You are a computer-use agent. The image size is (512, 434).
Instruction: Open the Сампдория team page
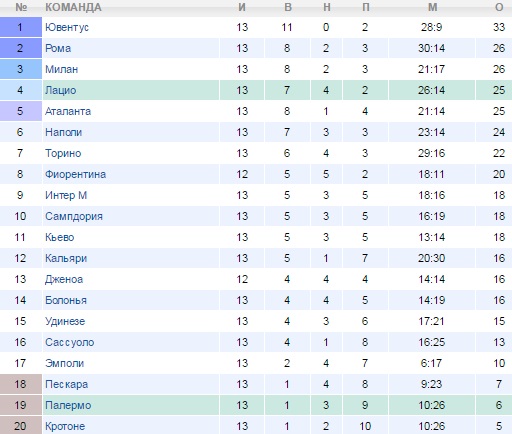click(74, 216)
